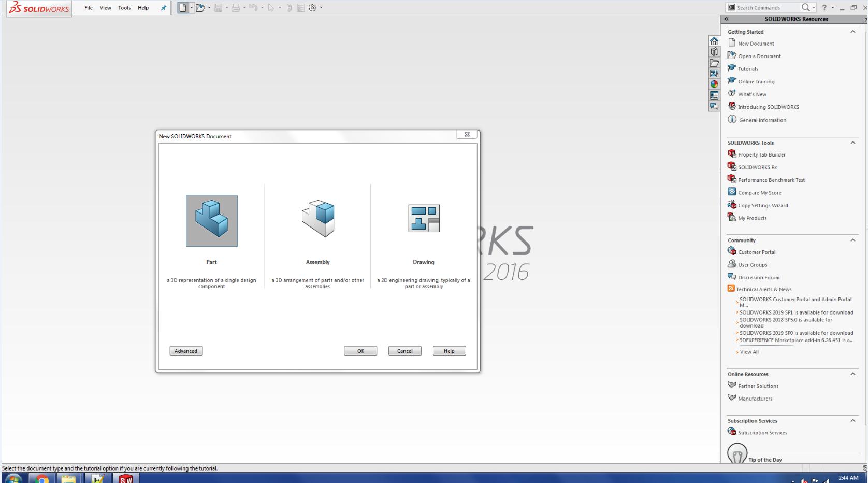Open the Custom Properties tab

pos(714,95)
